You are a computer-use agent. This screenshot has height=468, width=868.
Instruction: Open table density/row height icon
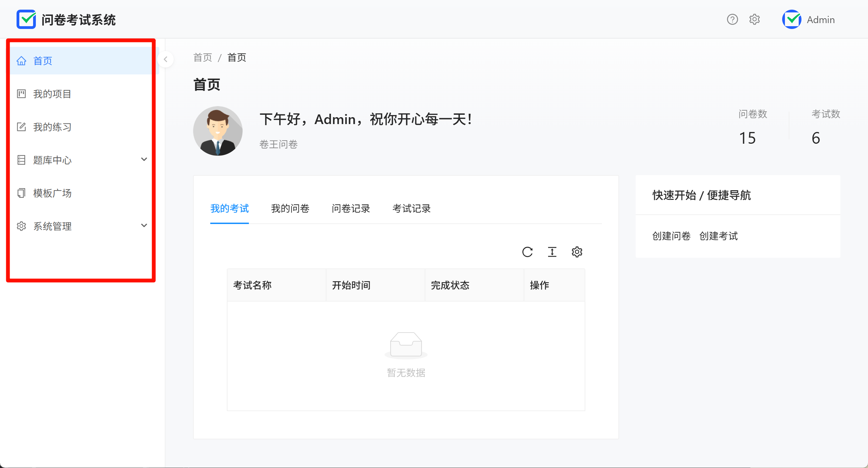(x=552, y=252)
